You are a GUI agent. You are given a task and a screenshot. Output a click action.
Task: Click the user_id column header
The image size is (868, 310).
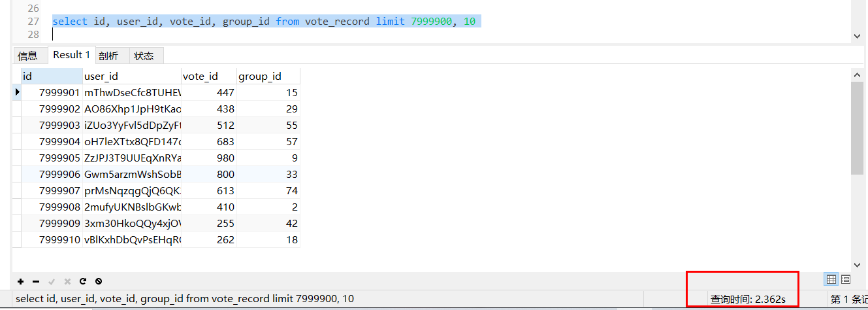click(131, 77)
